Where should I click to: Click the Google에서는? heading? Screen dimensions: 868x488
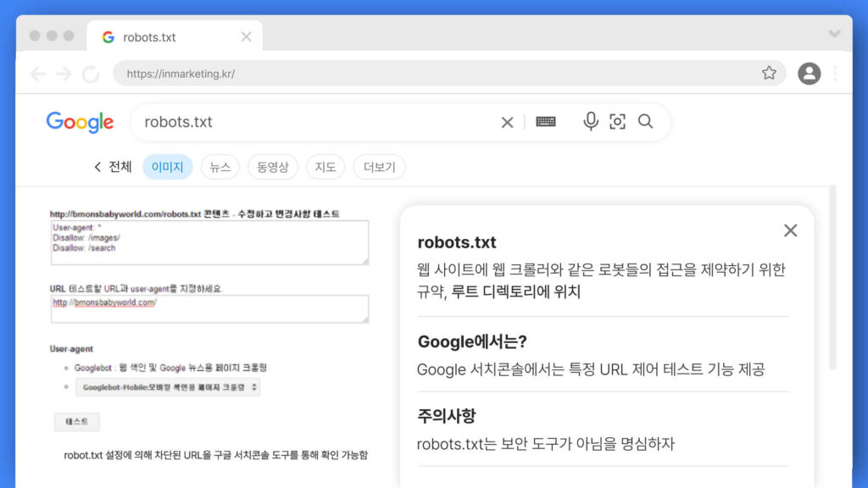pyautogui.click(x=471, y=341)
